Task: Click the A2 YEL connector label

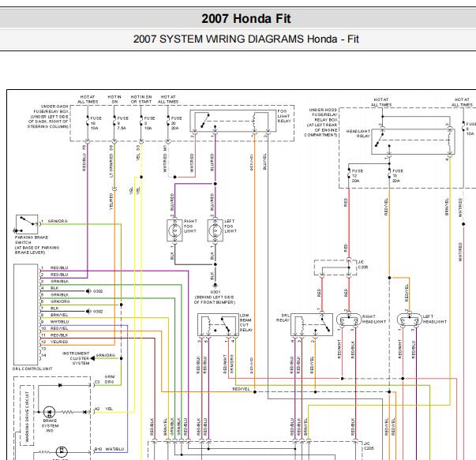Action: (104, 409)
